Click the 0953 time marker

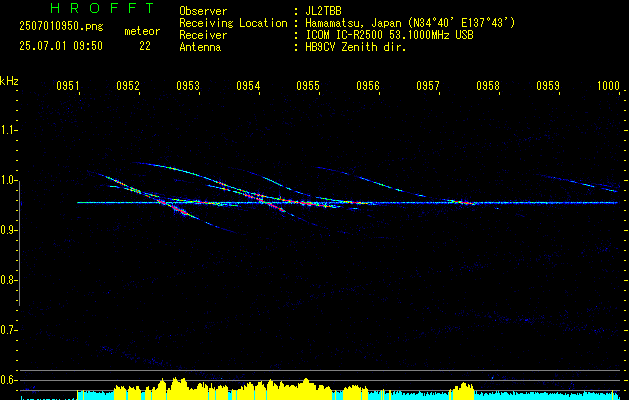coord(188,86)
